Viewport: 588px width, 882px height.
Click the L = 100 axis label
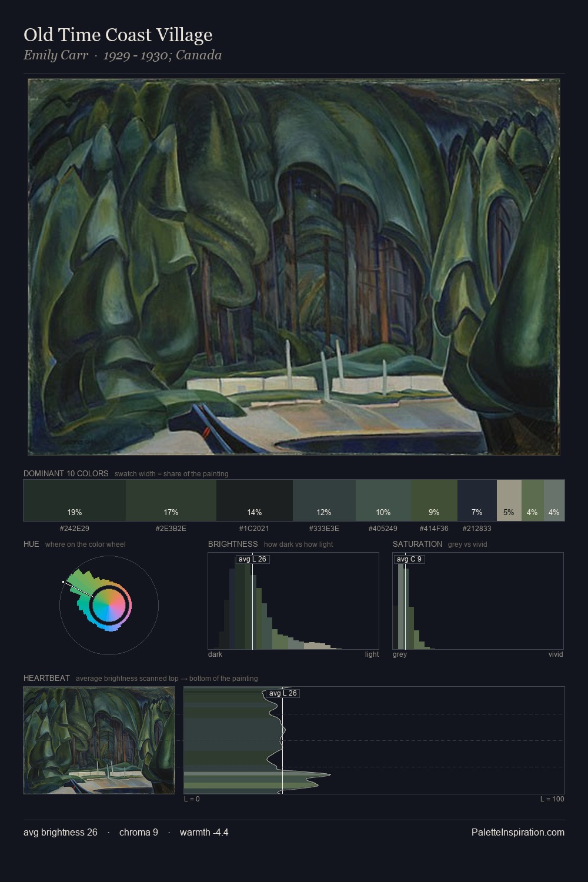tap(552, 799)
